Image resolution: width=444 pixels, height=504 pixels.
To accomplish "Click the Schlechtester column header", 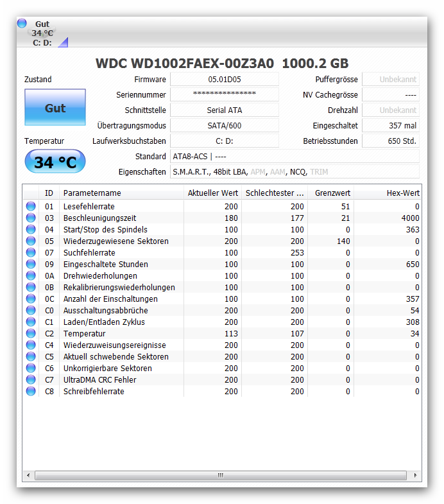I will tap(275, 193).
